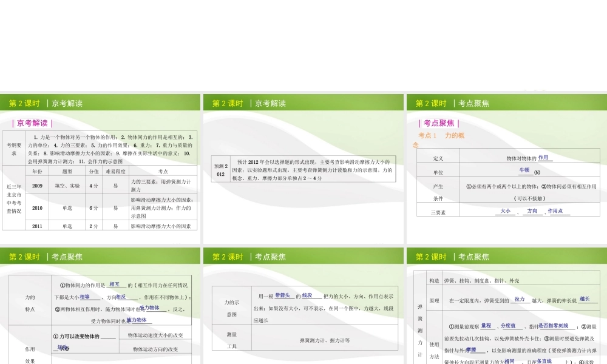Click the pink 京考解读 heading
This screenshot has width=607, height=364.
(32, 123)
